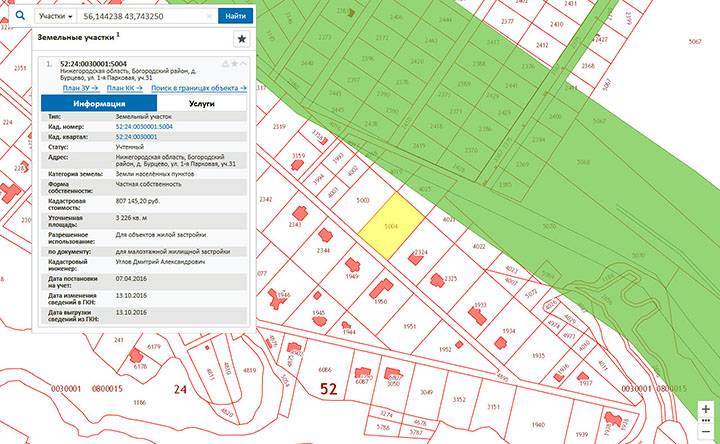This screenshot has height=444, width=720.
Task: Click the magnifier search icon
Action: (20, 16)
